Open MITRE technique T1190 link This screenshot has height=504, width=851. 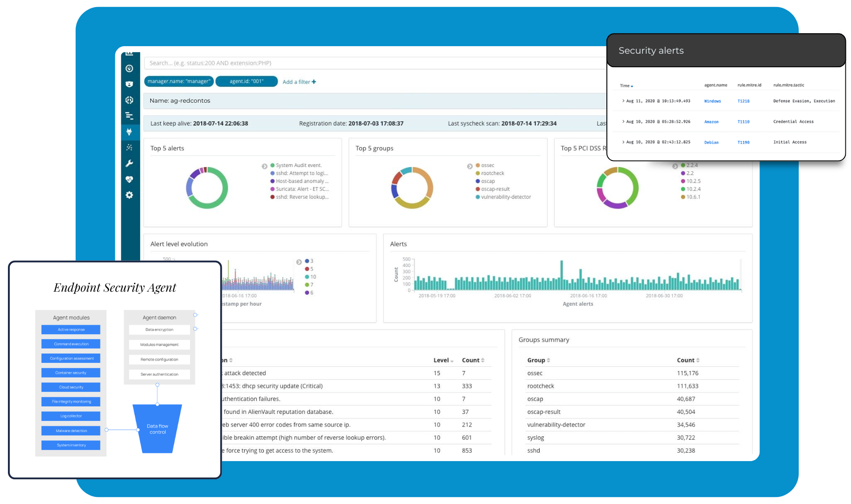tap(743, 142)
